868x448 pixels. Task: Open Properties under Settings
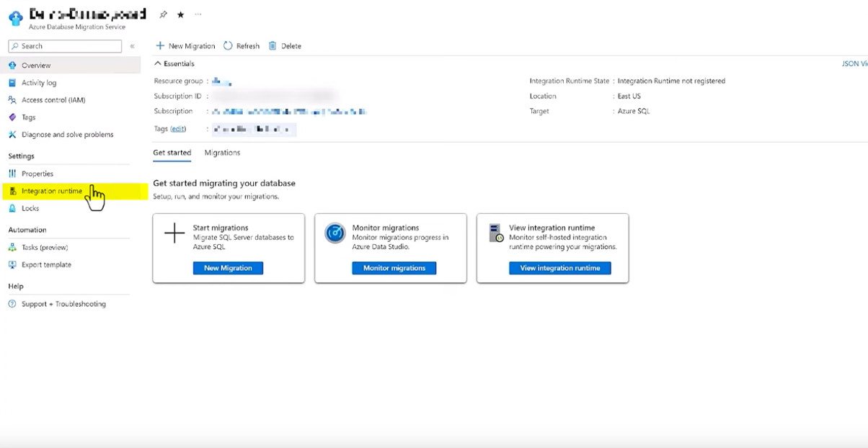coord(37,174)
